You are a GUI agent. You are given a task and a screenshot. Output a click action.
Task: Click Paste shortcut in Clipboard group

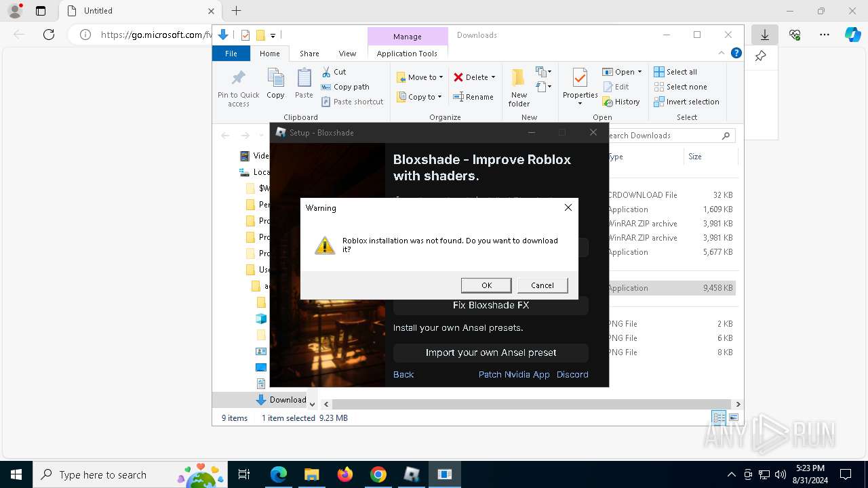tap(353, 102)
